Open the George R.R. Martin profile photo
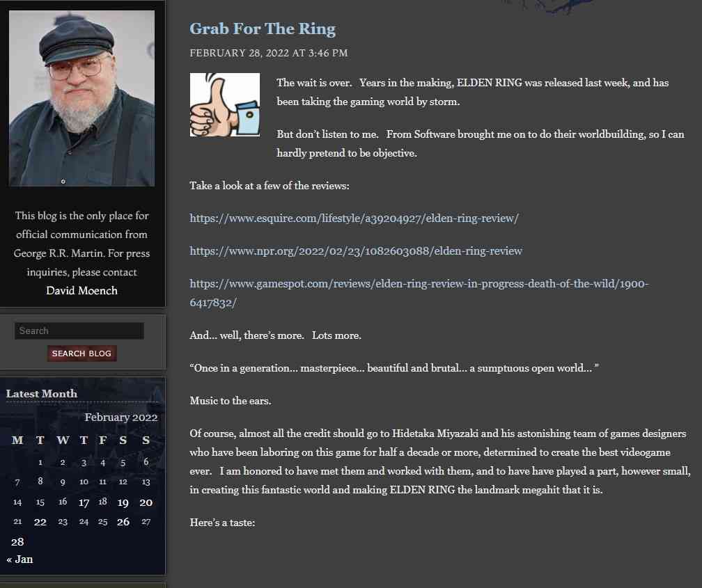Image resolution: width=702 pixels, height=588 pixels. (x=82, y=98)
